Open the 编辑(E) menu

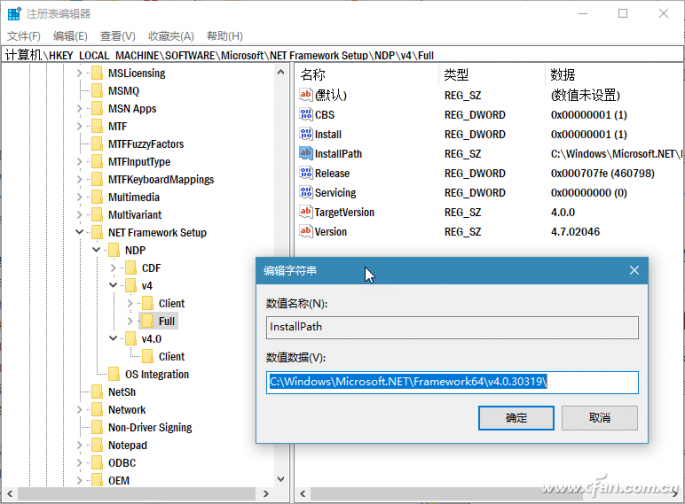coord(70,36)
